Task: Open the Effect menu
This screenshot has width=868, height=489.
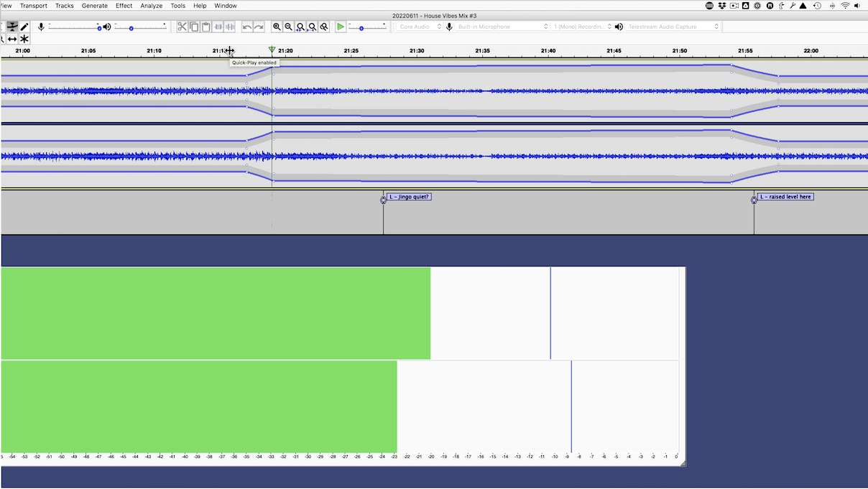Action: click(x=124, y=5)
